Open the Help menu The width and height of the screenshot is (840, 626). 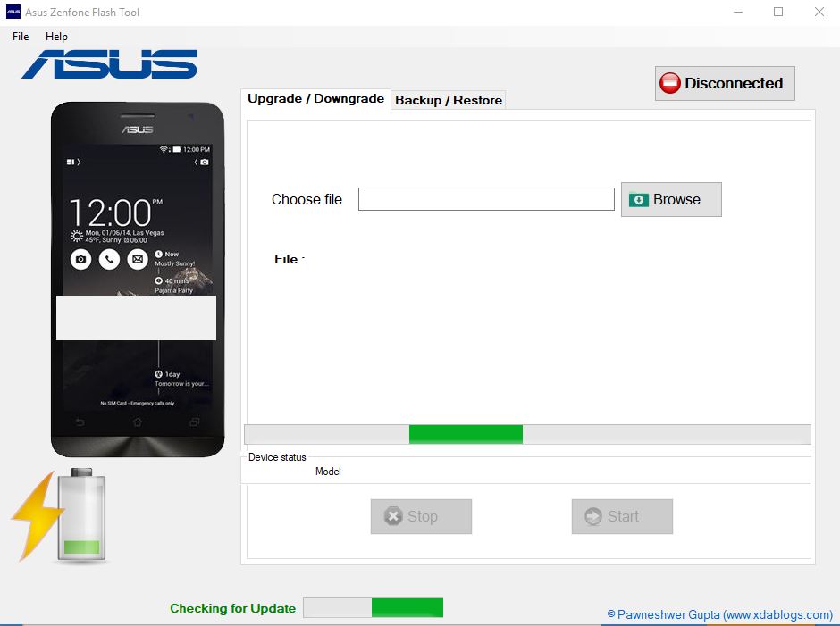(56, 37)
